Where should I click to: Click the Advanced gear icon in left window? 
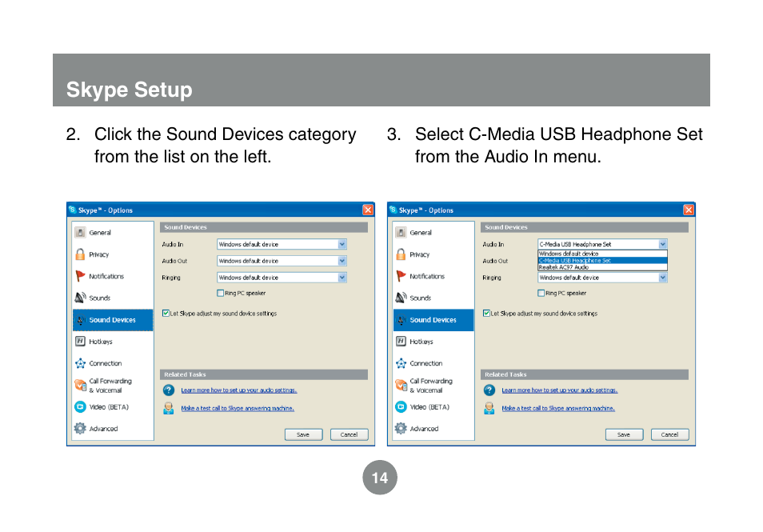[80, 428]
